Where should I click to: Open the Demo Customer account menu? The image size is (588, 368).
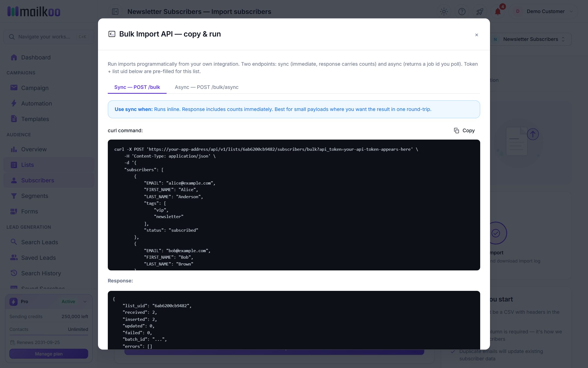pos(543,11)
